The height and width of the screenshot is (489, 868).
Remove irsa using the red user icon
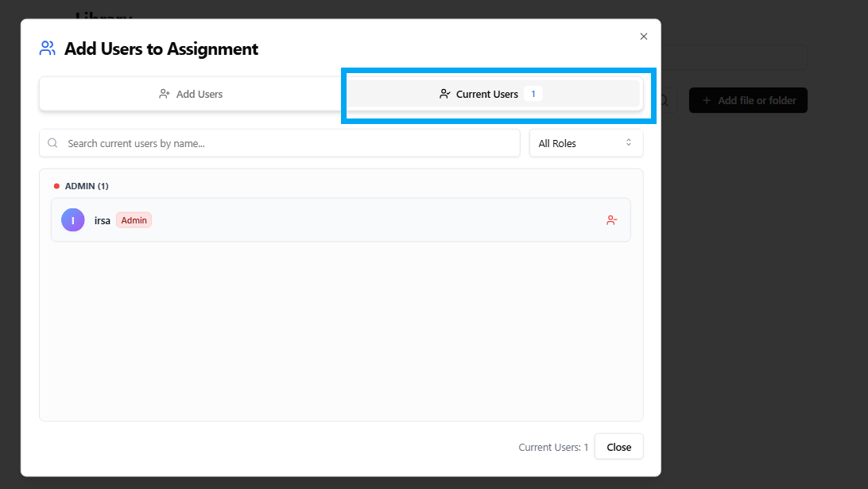[x=611, y=220]
